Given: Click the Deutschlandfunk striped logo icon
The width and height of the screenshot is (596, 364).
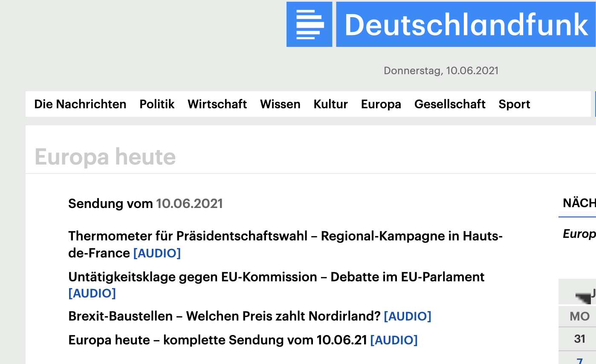Looking at the screenshot, I should point(310,24).
